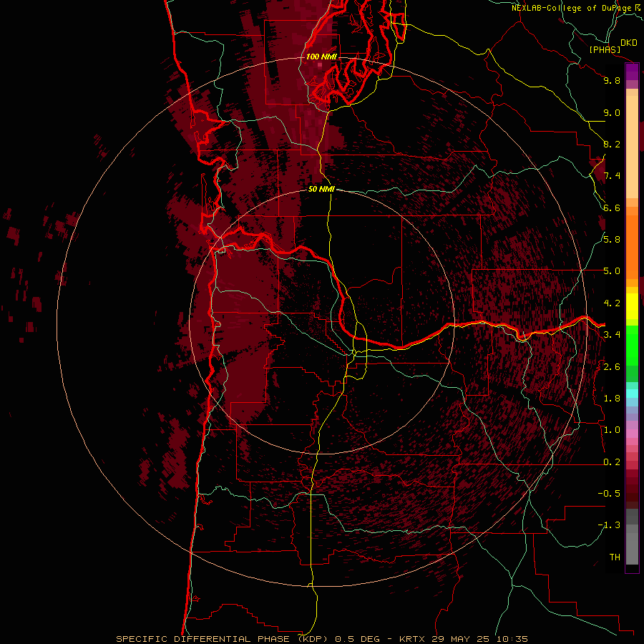Image resolution: width=644 pixels, height=644 pixels.
Task: Click the 9.0 value on the color scale
Action: [612, 112]
